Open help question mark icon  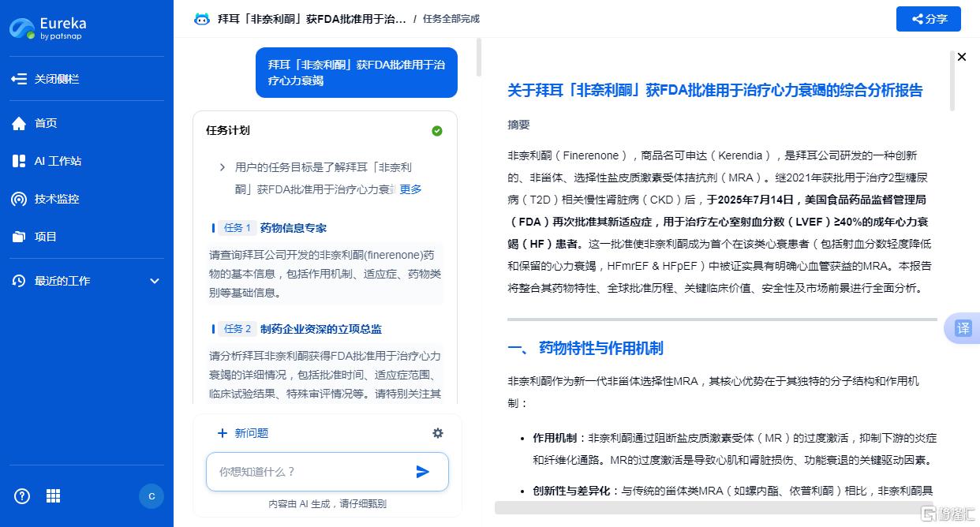pos(22,496)
